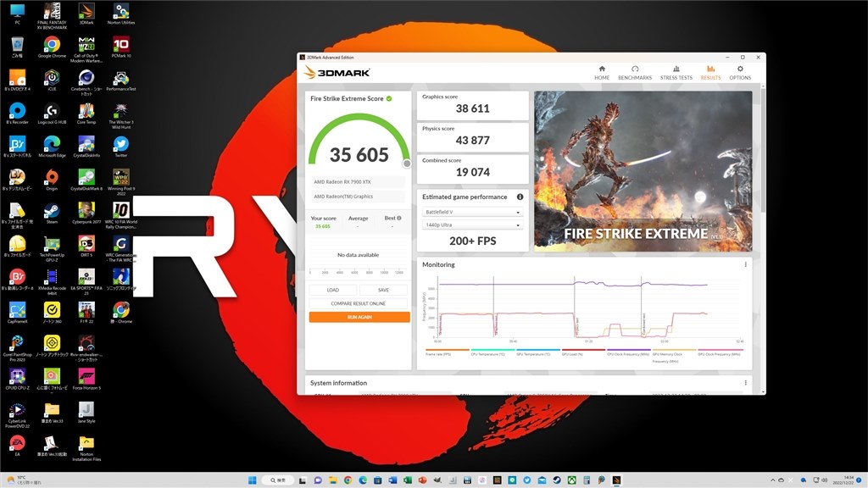Click the SAVE result button
Screen dimensions: 868x488
point(383,290)
